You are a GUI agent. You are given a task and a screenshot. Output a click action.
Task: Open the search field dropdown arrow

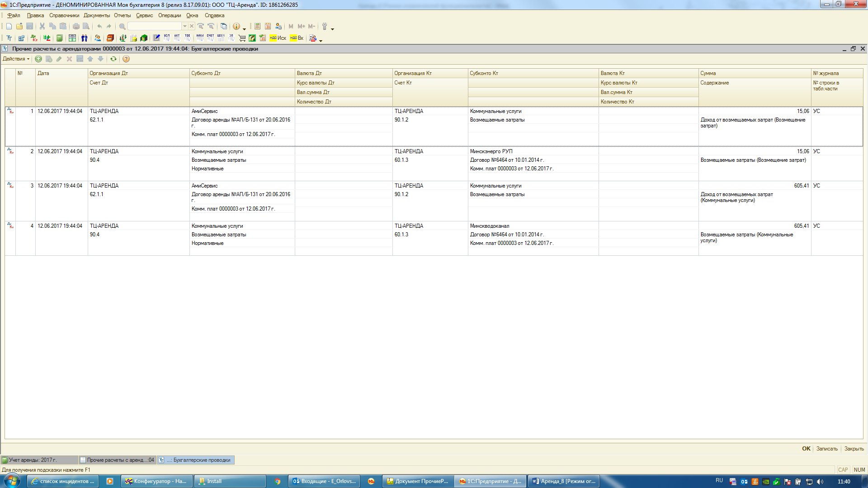click(184, 26)
